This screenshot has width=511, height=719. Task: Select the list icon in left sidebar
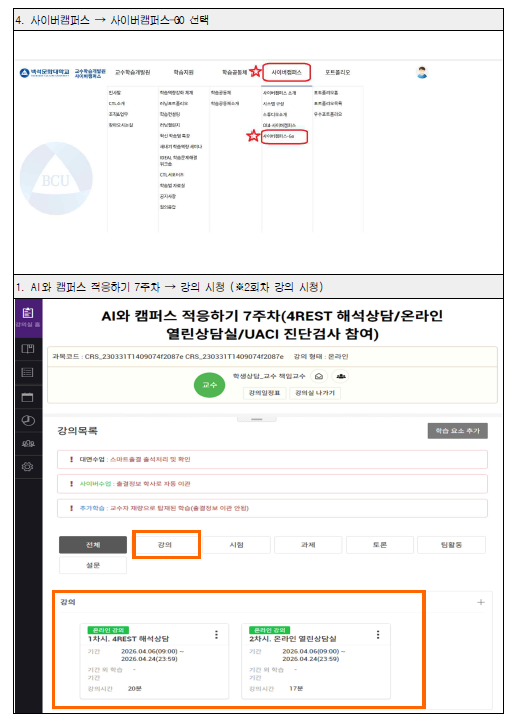(x=28, y=373)
